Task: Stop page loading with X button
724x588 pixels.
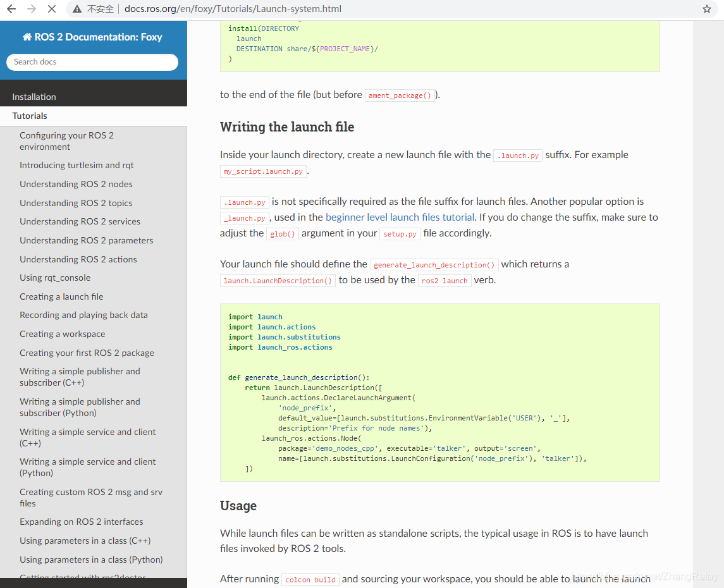Action: (x=52, y=9)
